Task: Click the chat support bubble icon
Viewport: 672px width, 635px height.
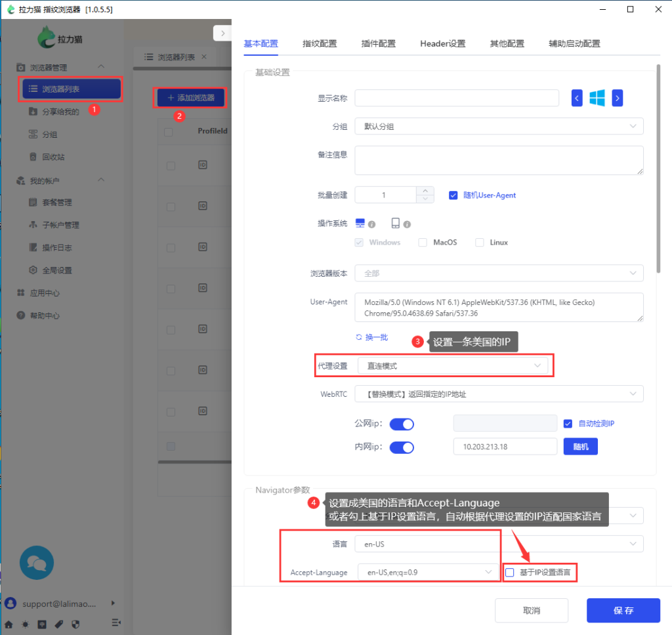Action: click(x=37, y=563)
